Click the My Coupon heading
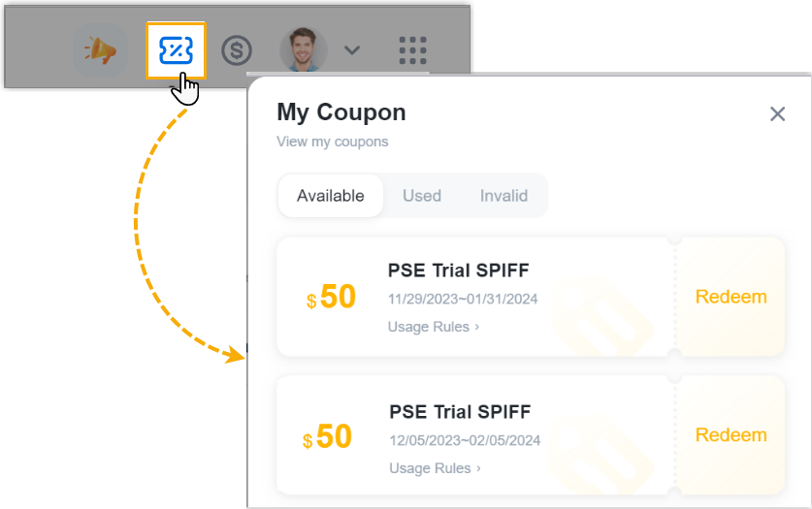The image size is (812, 509). coord(341,112)
